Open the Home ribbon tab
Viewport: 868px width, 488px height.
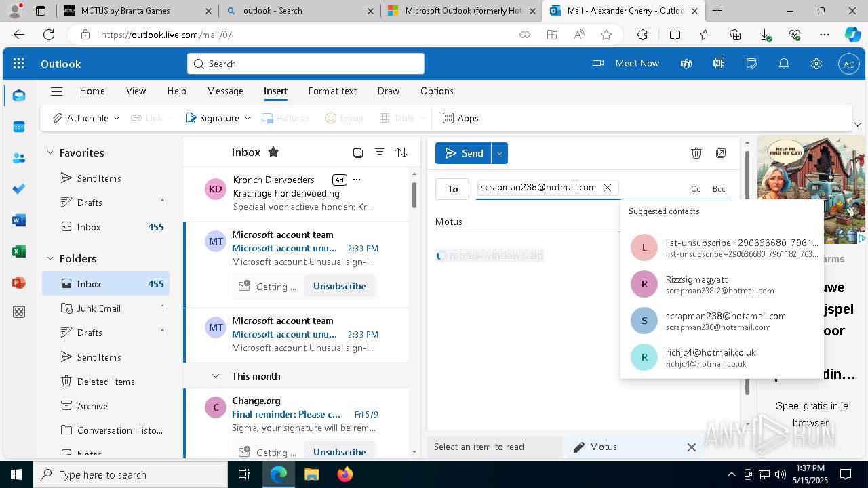(x=92, y=91)
